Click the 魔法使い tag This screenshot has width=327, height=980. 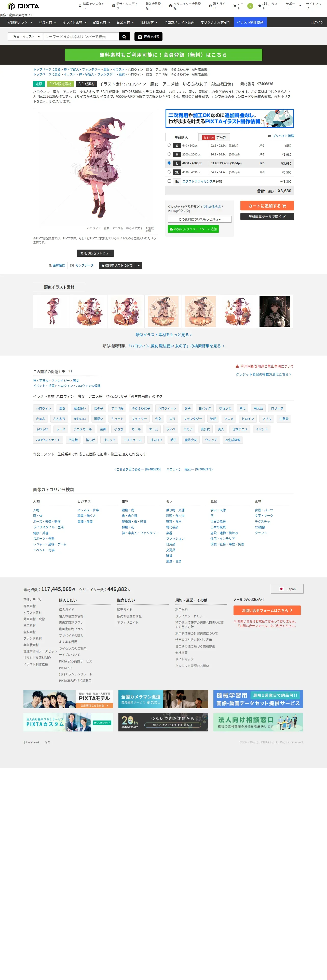[x=79, y=409]
